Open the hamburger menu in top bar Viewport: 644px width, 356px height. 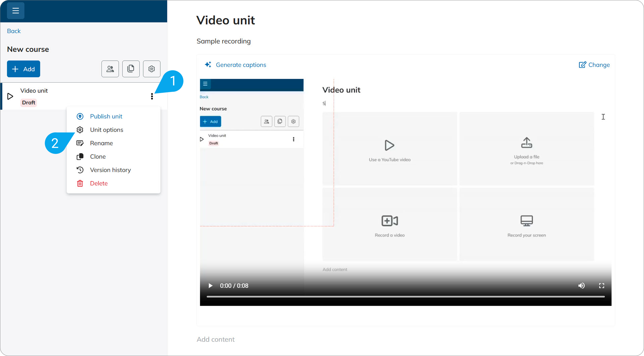15,11
